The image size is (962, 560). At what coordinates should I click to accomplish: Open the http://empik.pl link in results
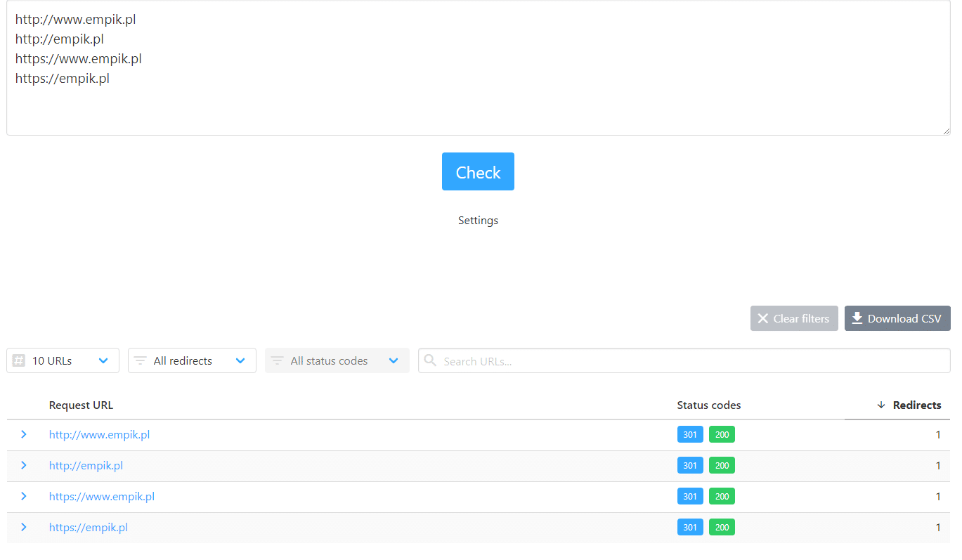(86, 466)
